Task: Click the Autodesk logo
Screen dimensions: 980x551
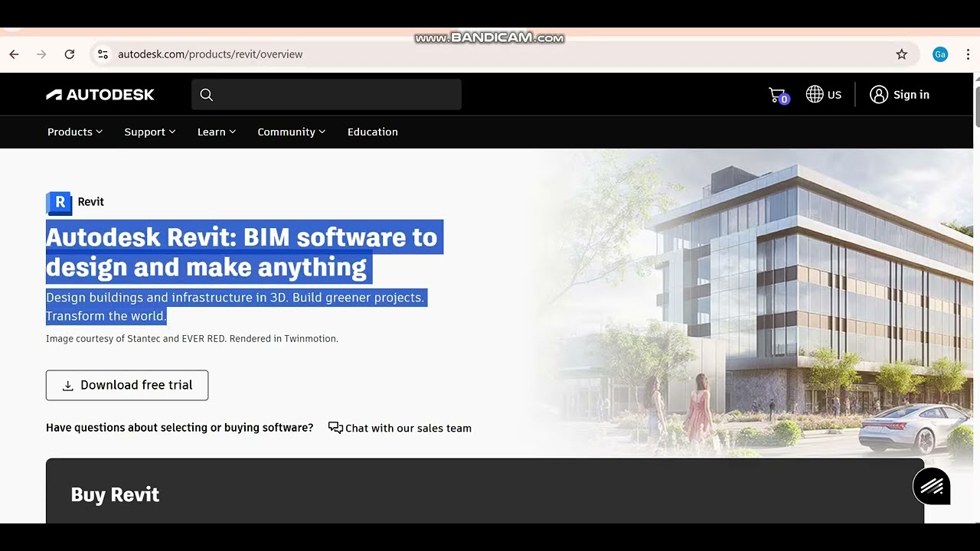Action: [x=100, y=95]
